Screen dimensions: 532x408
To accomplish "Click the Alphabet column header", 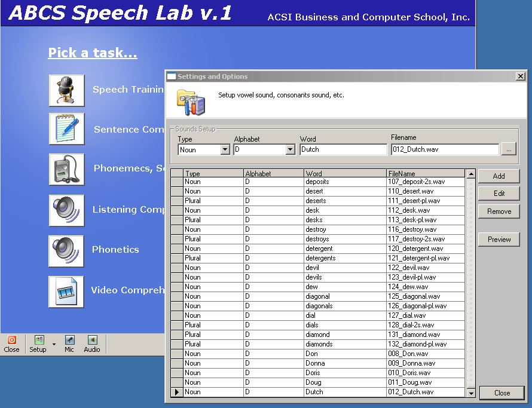I will tap(273, 173).
